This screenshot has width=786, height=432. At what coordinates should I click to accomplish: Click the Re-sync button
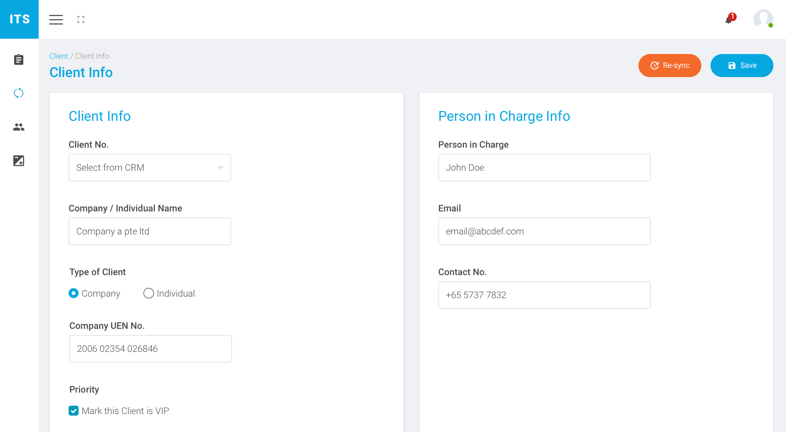(x=669, y=66)
